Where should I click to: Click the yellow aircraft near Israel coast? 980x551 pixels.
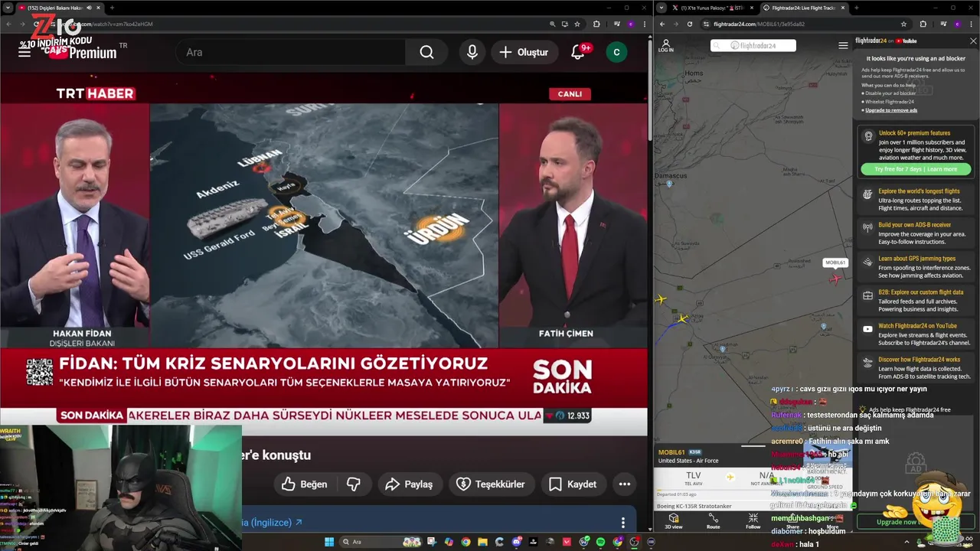(x=661, y=299)
